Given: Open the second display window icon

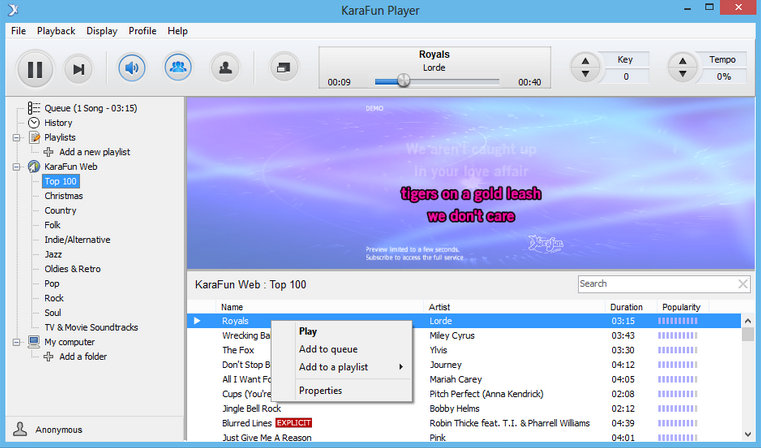Looking at the screenshot, I should tap(283, 67).
